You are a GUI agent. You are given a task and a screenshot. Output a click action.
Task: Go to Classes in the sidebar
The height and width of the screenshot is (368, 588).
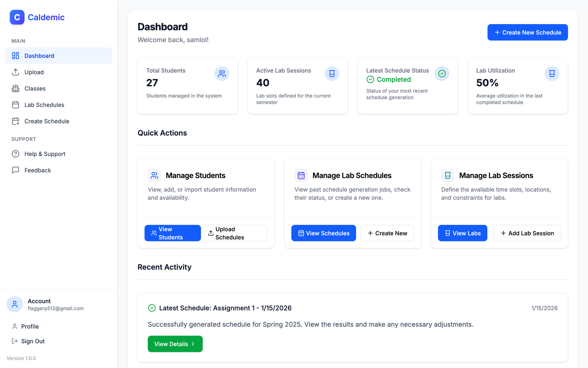pyautogui.click(x=59, y=89)
